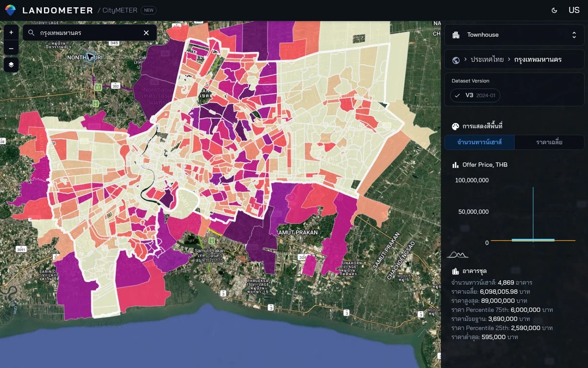The height and width of the screenshot is (368, 588).
Task: Click the Landometer logo icon
Action: pos(10,10)
